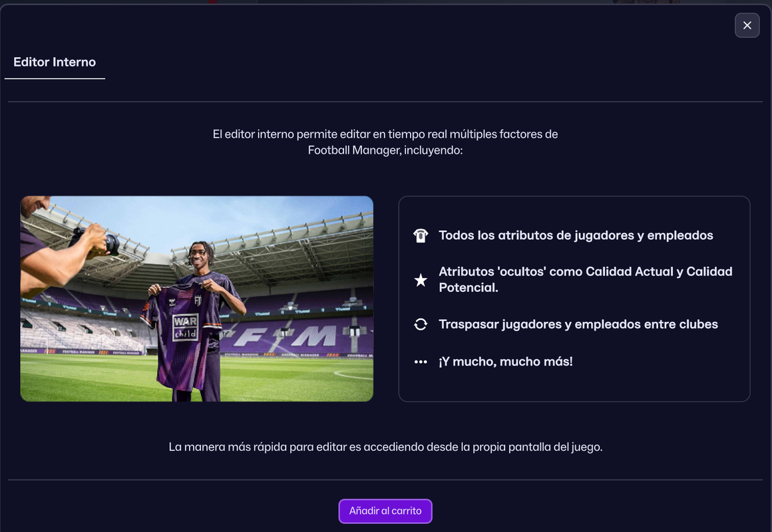Click the 'Football Manager, incluyendo:' text line
This screenshot has width=772, height=532.
[x=385, y=150]
